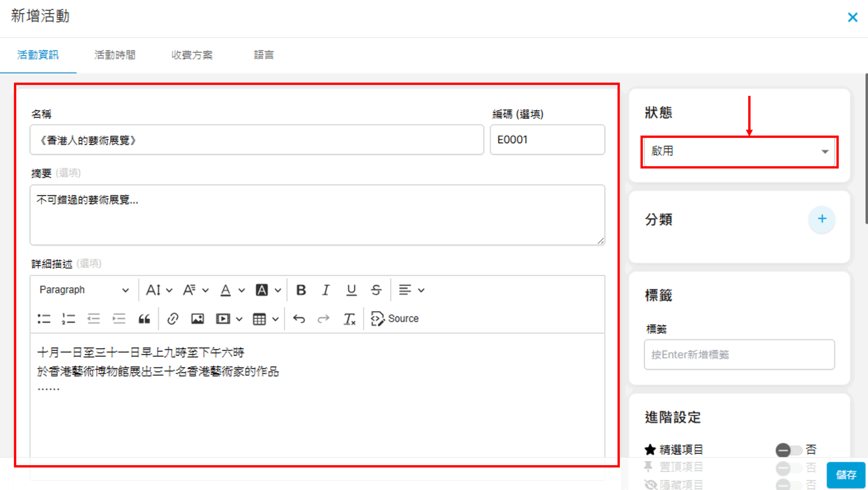Open the 收費方案 tab
Screen dimensions: 868x490
pyautogui.click(x=192, y=55)
